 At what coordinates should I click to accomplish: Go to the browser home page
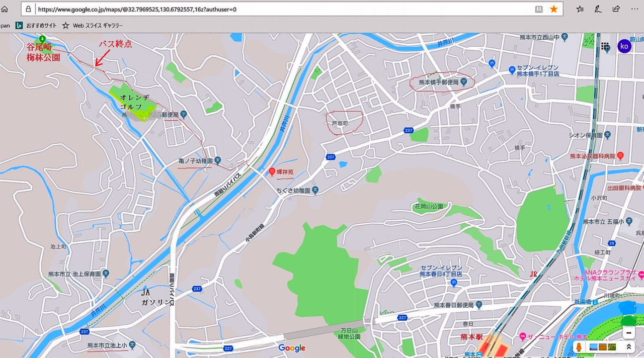pos(5,9)
